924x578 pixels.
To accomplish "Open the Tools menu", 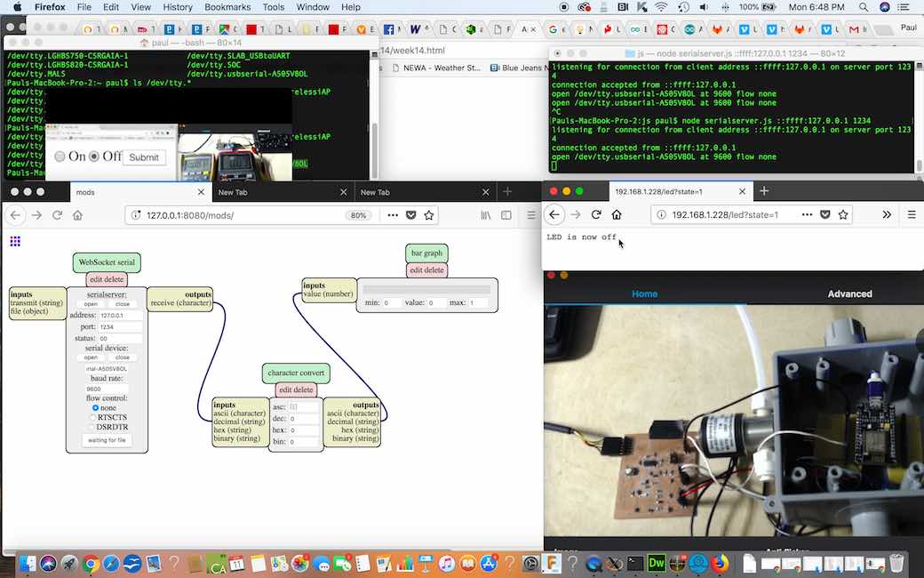I will [x=274, y=7].
